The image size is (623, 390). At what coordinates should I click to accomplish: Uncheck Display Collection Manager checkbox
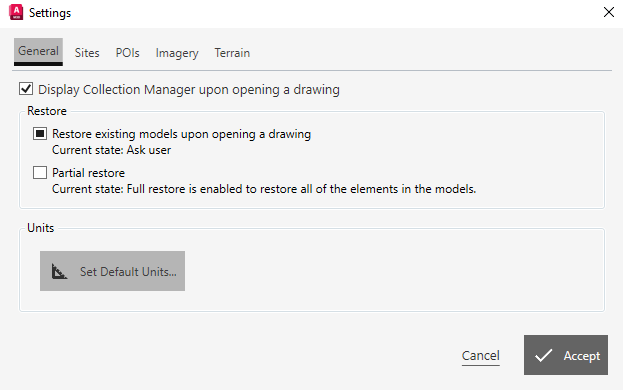coord(26,89)
